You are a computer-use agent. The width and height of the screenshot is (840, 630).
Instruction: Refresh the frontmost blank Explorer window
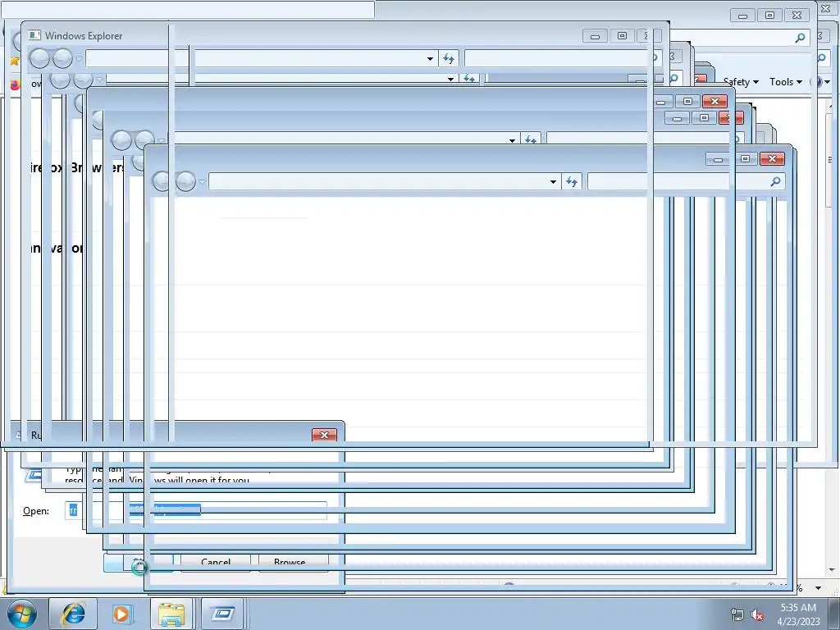click(572, 181)
